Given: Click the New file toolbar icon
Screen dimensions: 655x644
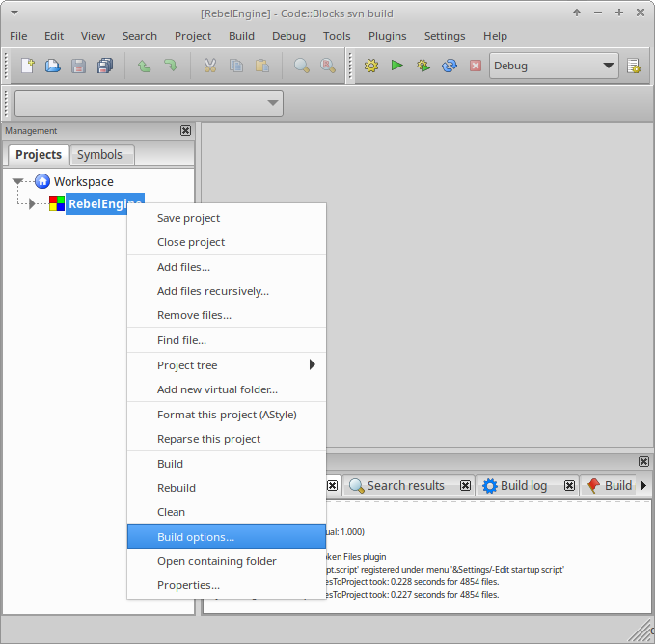Looking at the screenshot, I should pos(28,66).
